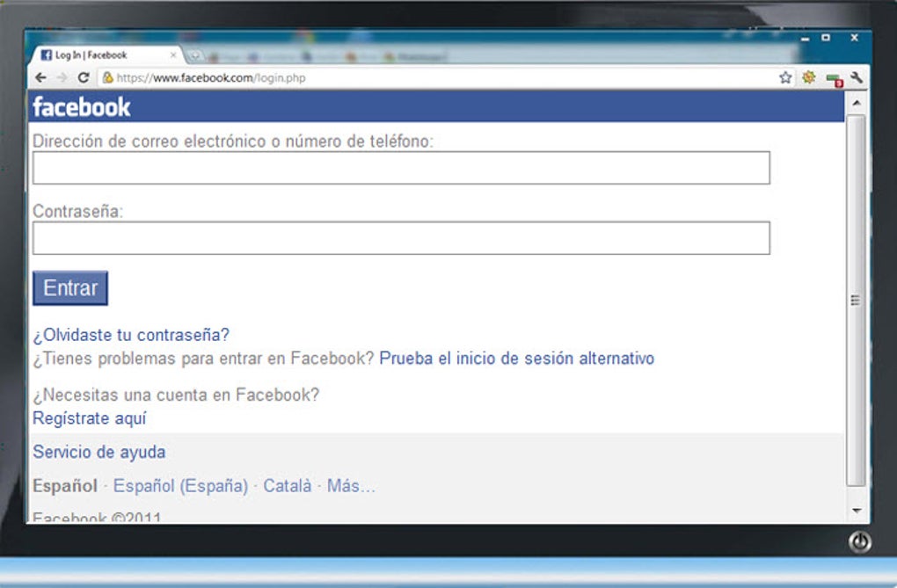This screenshot has width=897, height=588.
Task: Select the Log In | Facebook tab
Action: [97, 54]
